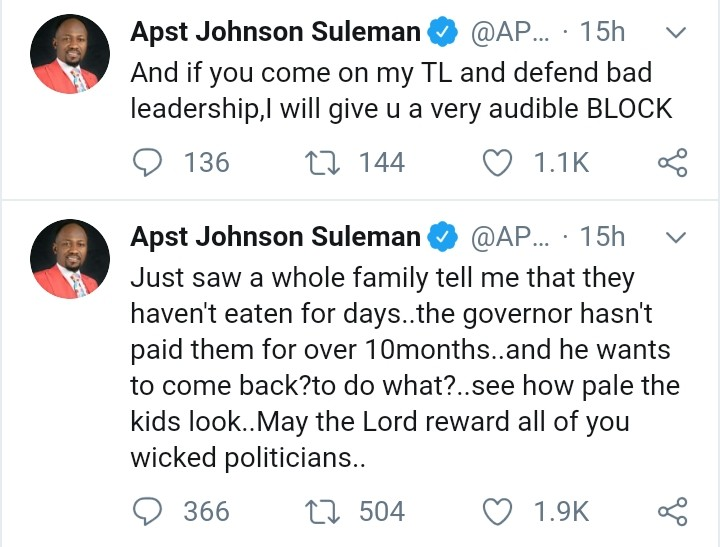720x547 pixels.
Task: Like the 'wicked politicians' tweet
Action: tap(497, 511)
